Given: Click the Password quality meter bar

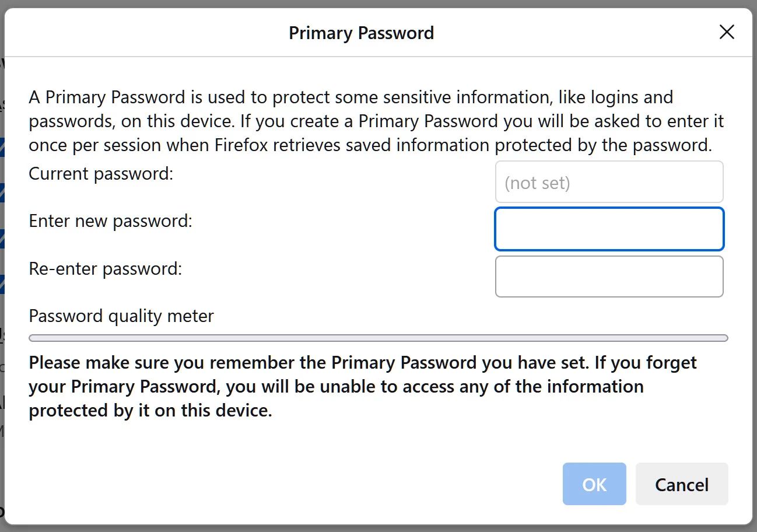Looking at the screenshot, I should coord(378,338).
